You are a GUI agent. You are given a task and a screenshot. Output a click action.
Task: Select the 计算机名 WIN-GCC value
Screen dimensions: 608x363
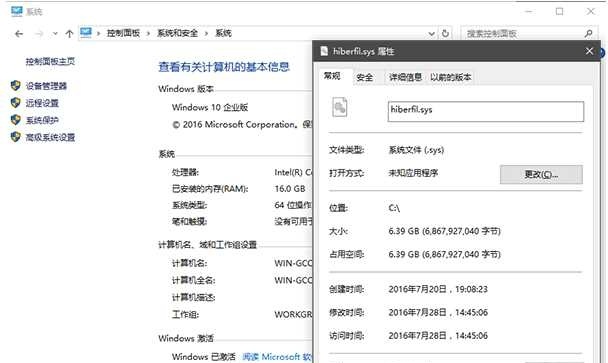(x=293, y=263)
